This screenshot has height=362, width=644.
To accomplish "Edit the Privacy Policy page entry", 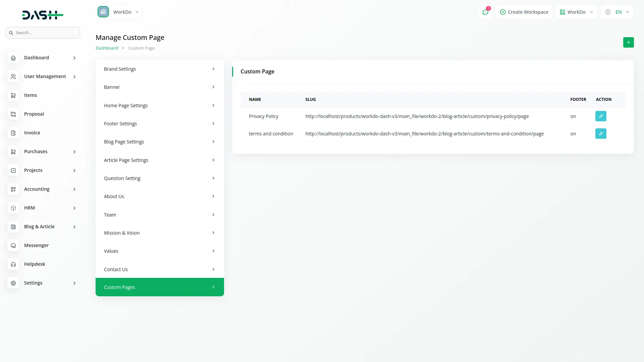I will tap(600, 116).
